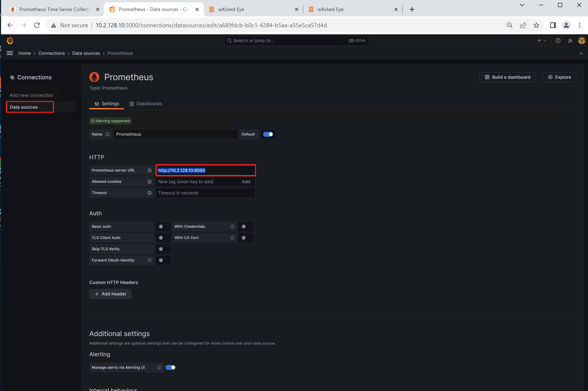Open the hamburger navigation menu
This screenshot has width=588, height=391.
point(10,53)
